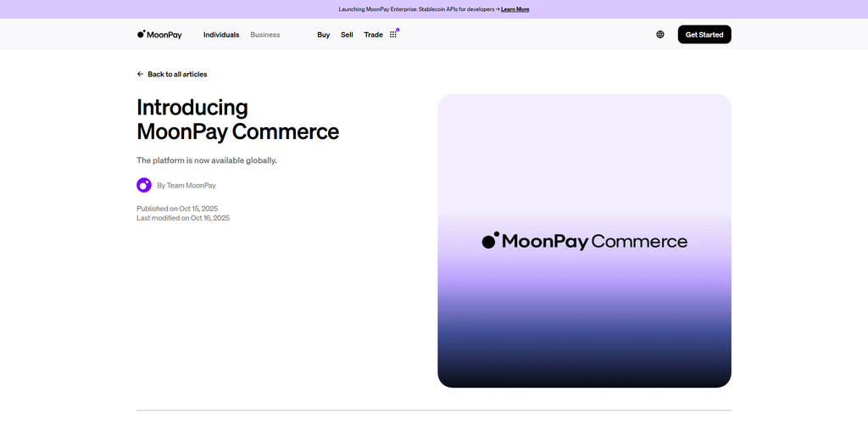The width and height of the screenshot is (868, 425).
Task: Open the language globe selector
Action: tap(659, 34)
